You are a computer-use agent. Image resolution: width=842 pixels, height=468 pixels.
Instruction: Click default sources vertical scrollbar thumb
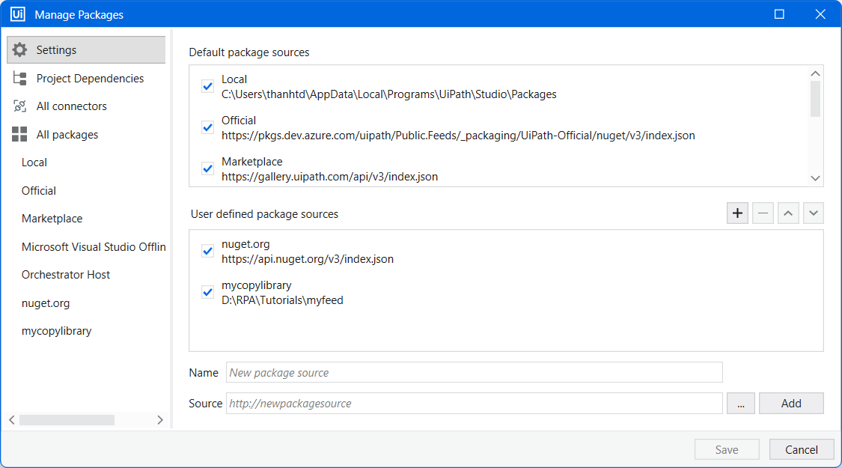click(x=815, y=99)
